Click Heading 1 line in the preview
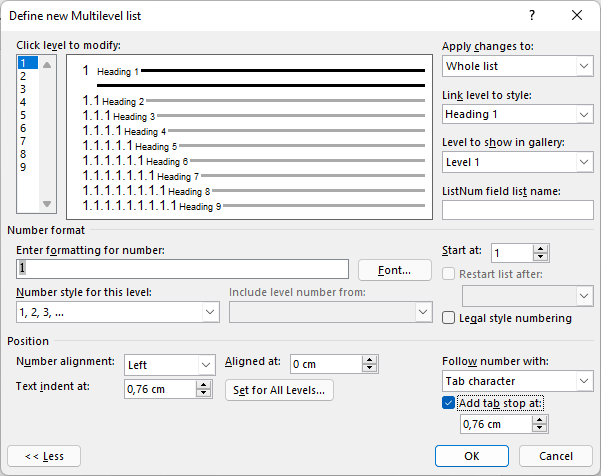601x476 pixels. [253, 71]
